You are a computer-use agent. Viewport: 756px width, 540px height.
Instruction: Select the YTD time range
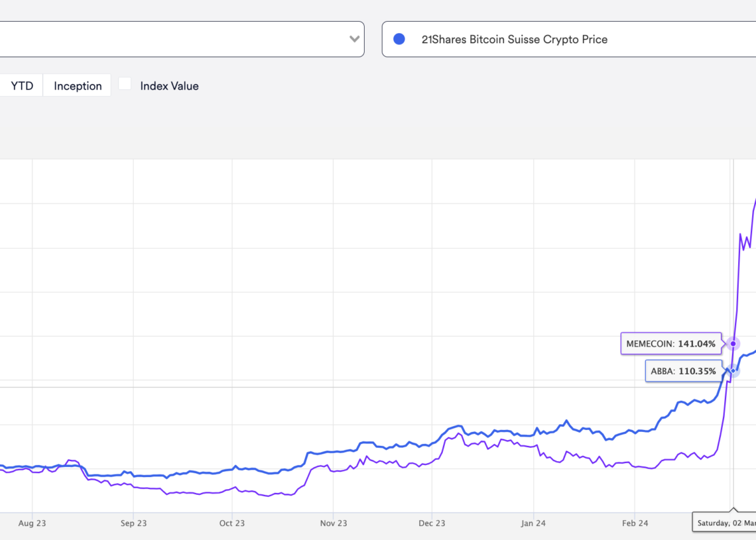click(x=22, y=85)
